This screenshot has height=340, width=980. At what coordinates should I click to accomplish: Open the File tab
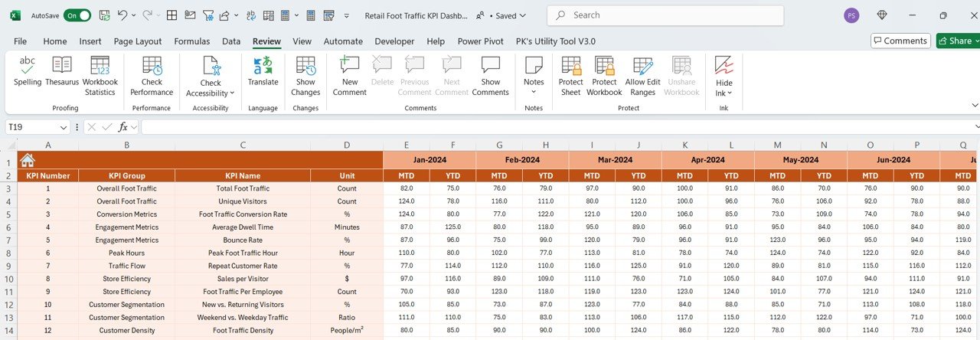point(20,41)
